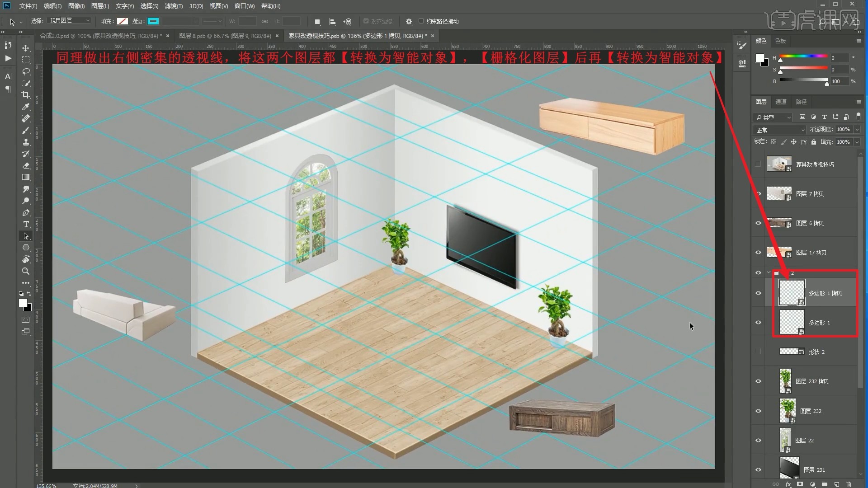Switch to the 合成2.0.psd document tab
The height and width of the screenshot is (488, 868).
pos(100,36)
